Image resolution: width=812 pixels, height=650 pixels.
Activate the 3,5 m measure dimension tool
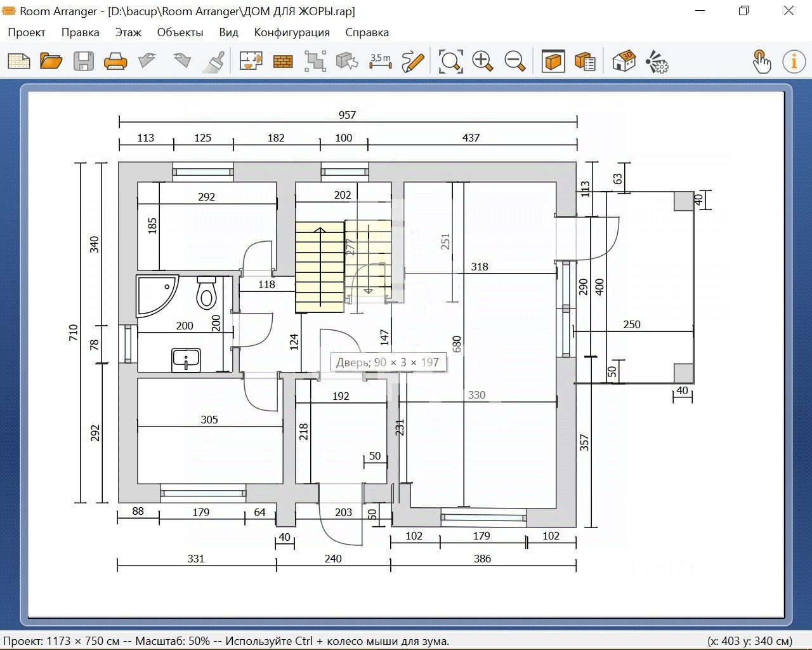coord(380,62)
